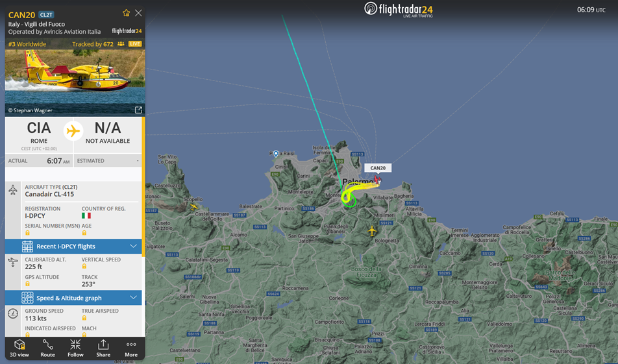Click the chevron beside Recent I-DPCY flights

pos(133,246)
